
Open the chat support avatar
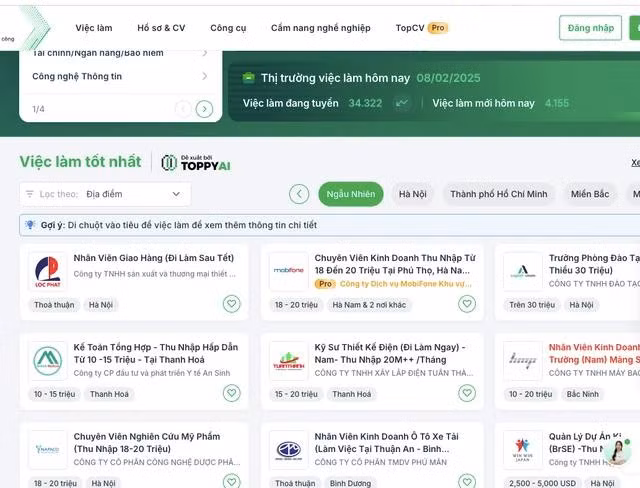point(616,452)
